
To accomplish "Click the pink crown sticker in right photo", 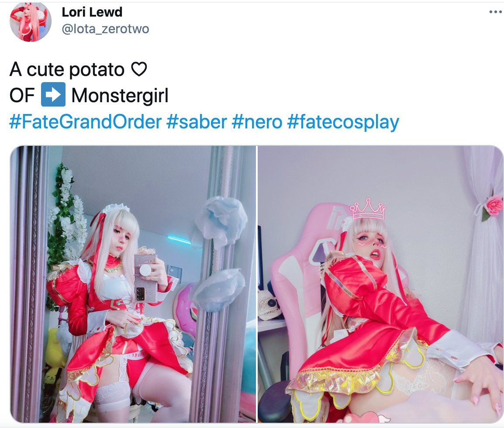I will coord(368,209).
